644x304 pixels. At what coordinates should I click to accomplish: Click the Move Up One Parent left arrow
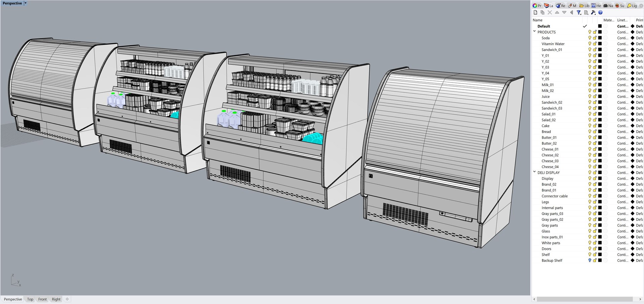click(x=572, y=12)
